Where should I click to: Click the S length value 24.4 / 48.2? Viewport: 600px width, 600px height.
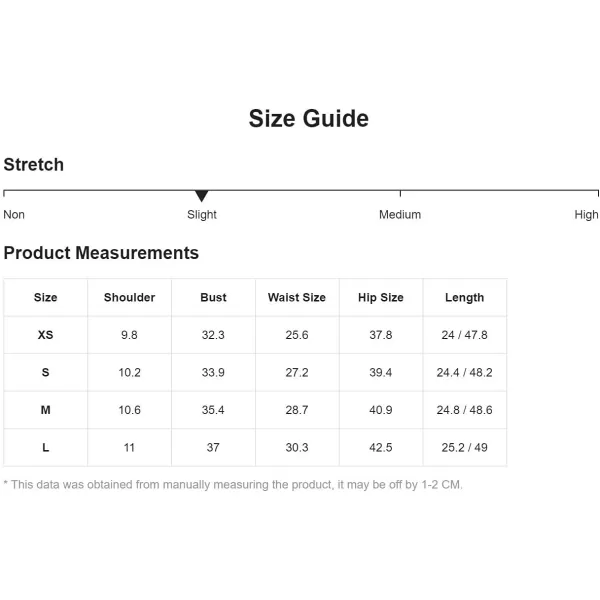click(465, 372)
